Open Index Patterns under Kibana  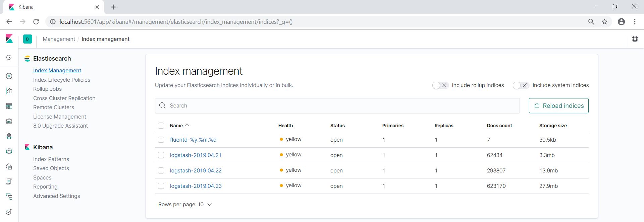[x=51, y=159]
